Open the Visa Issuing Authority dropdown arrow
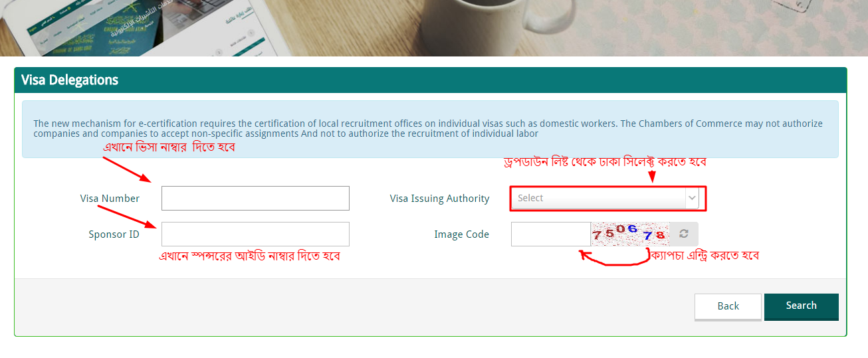868x358 pixels. coord(692,198)
